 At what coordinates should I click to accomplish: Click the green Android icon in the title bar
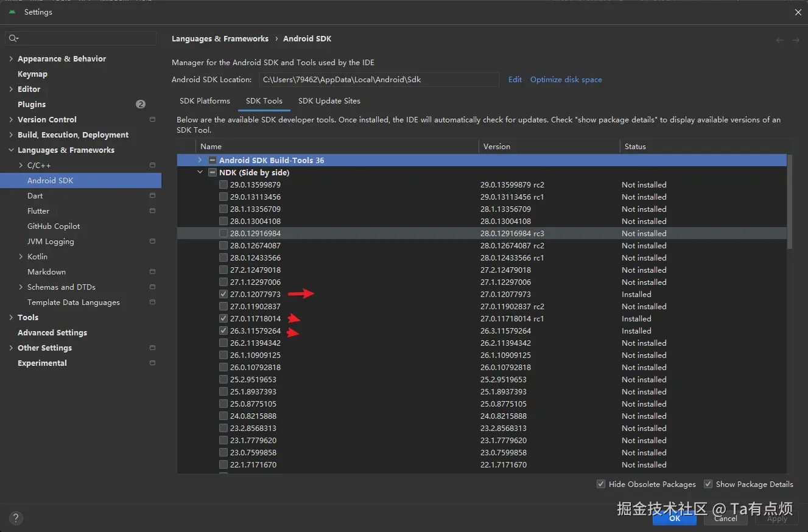pyautogui.click(x=13, y=12)
